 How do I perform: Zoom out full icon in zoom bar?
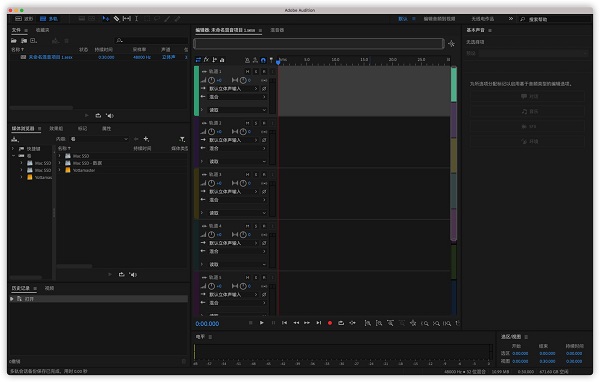coord(413,324)
